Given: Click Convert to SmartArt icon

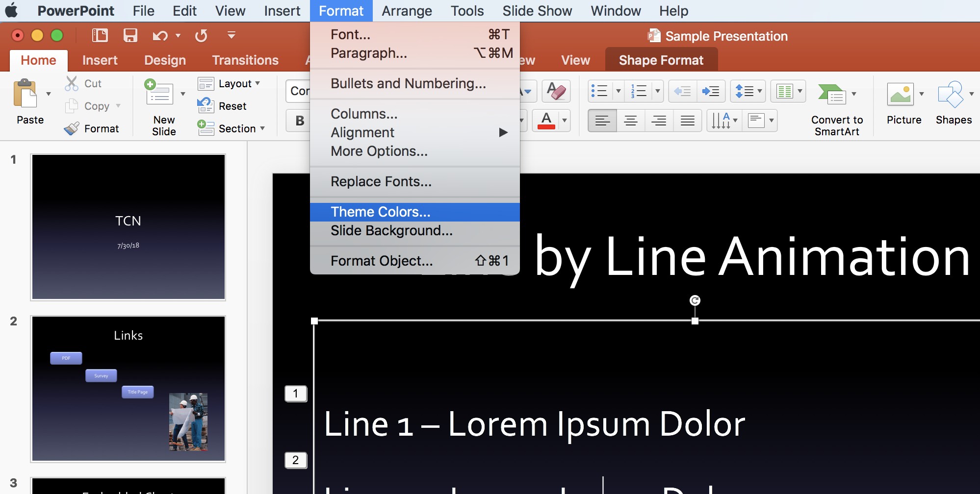Looking at the screenshot, I should pos(832,94).
